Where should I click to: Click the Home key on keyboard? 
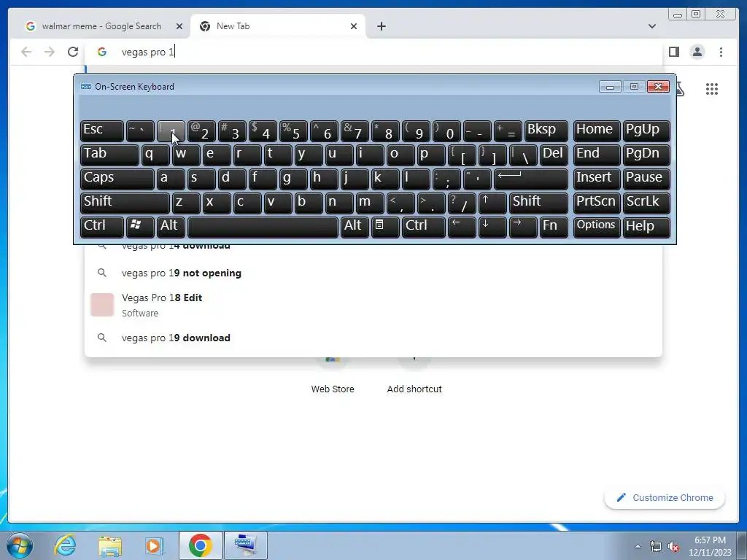(x=597, y=131)
